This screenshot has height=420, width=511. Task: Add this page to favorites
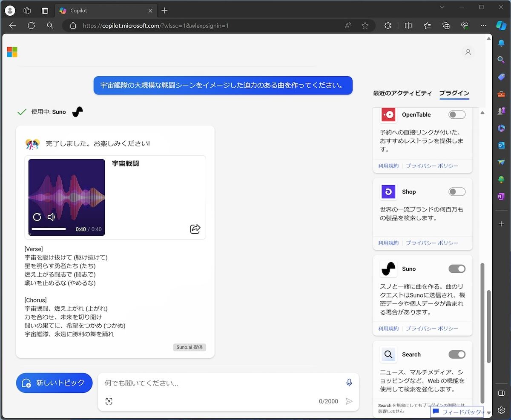pyautogui.click(x=365, y=26)
